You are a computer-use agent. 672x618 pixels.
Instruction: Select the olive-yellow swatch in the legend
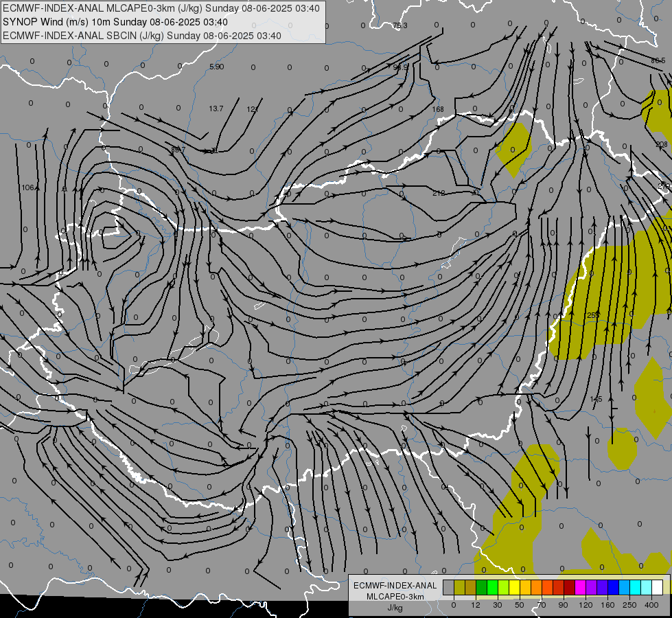click(x=459, y=587)
